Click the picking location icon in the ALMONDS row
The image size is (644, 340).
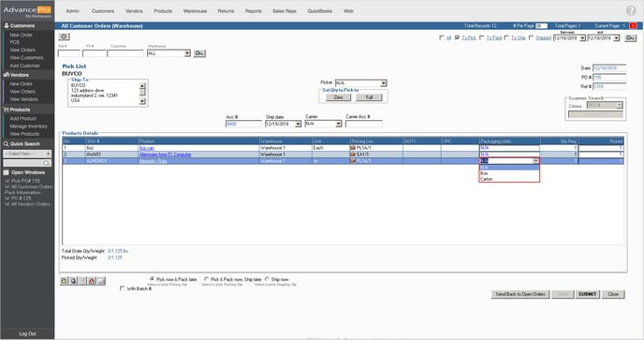[x=352, y=161]
